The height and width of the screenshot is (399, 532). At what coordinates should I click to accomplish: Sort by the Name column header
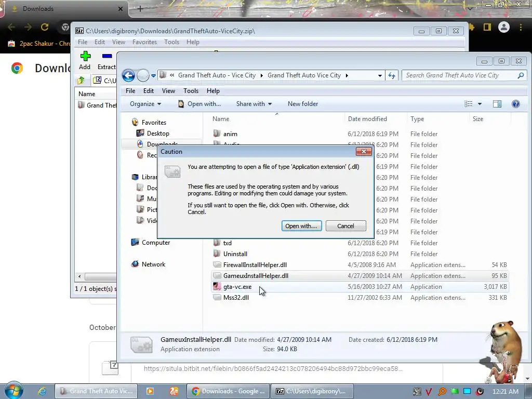(x=276, y=119)
